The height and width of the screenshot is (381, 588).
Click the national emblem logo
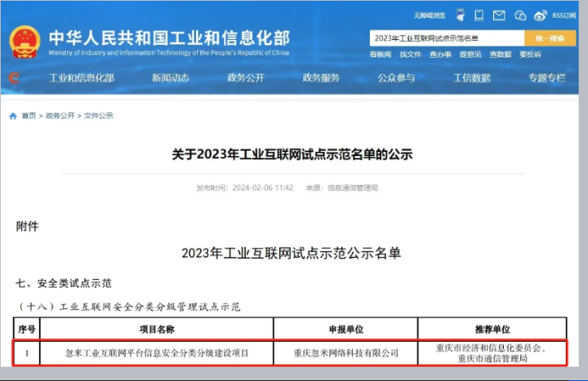tap(24, 42)
